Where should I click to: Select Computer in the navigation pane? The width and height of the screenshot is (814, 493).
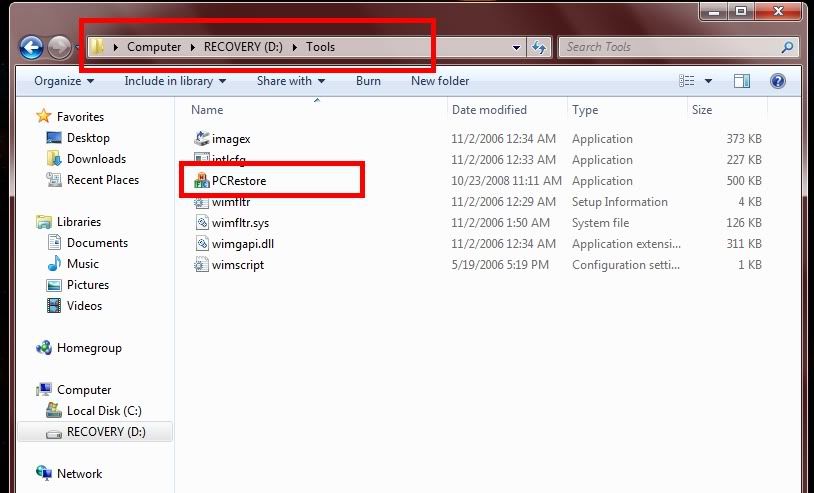(x=84, y=390)
